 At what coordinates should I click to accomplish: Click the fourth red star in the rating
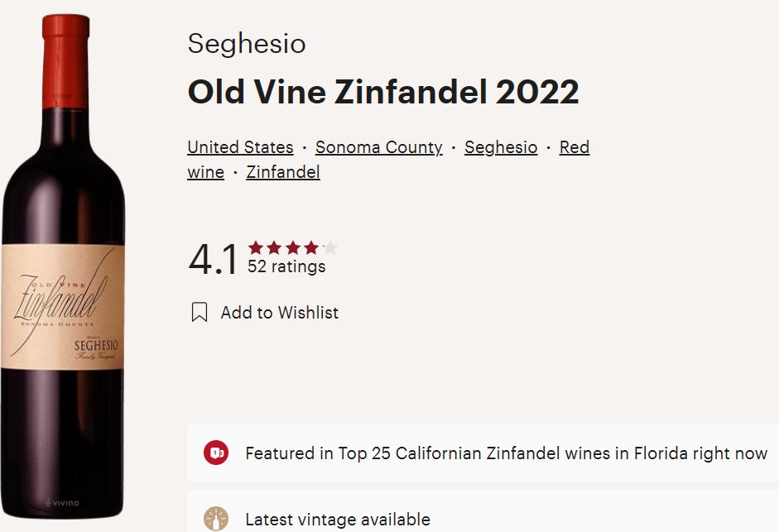click(310, 246)
